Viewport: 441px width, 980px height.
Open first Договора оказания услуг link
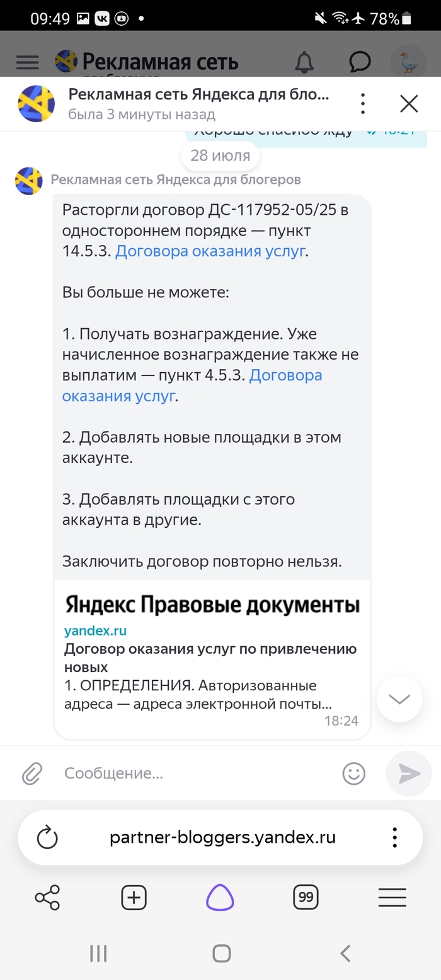pos(210,251)
